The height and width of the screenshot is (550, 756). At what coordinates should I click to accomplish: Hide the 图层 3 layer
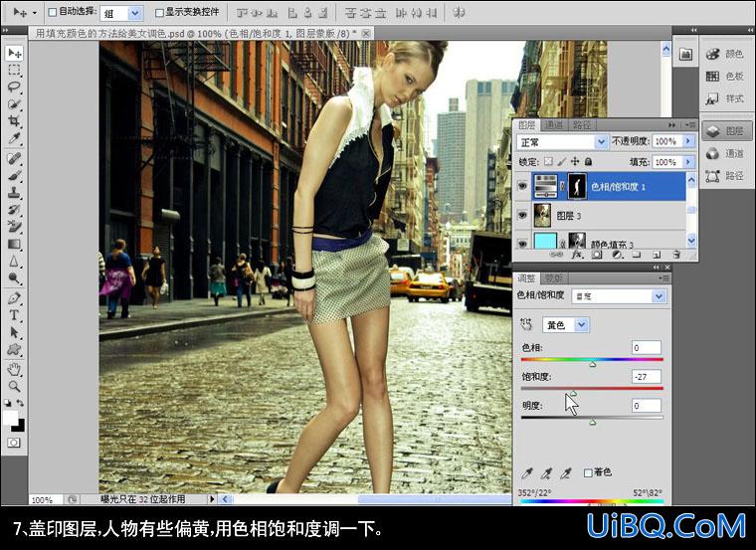(x=522, y=215)
